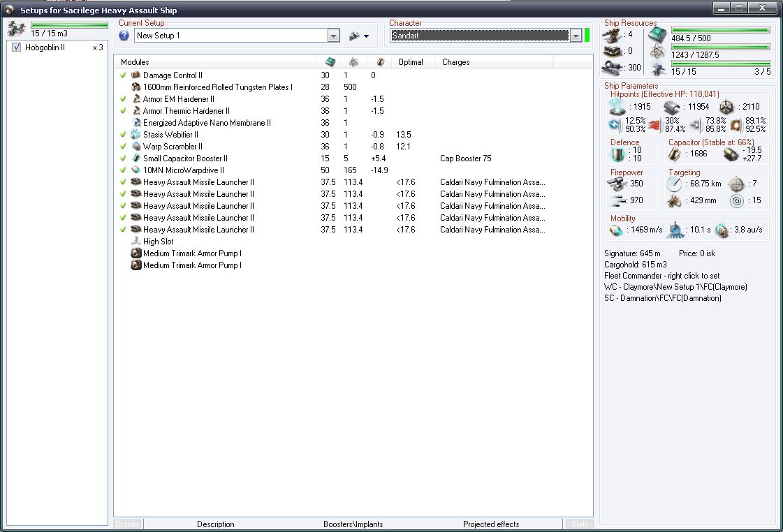Open the Stats tab

click(579, 524)
